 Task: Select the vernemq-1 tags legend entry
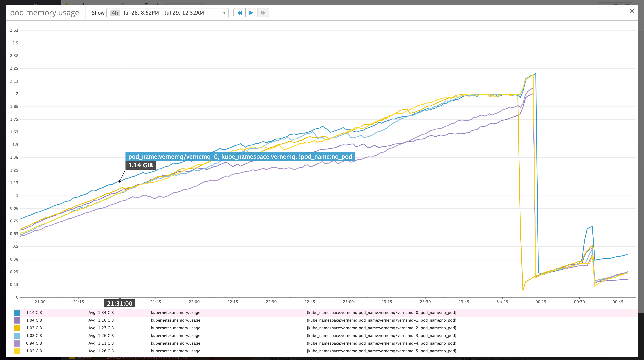click(381, 320)
